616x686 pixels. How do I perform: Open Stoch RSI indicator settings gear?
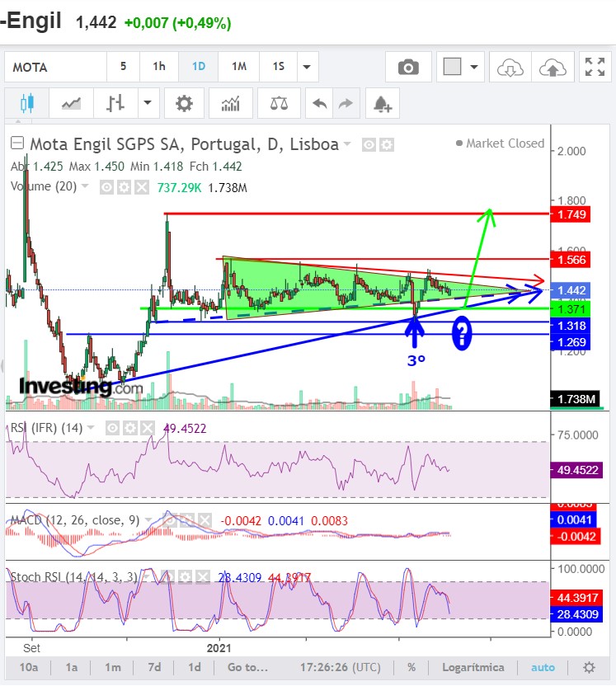185,577
